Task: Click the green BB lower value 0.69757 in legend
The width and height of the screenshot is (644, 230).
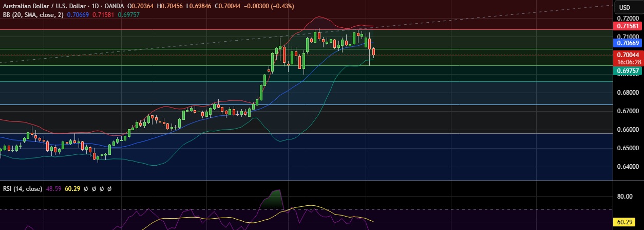Action: [128, 15]
